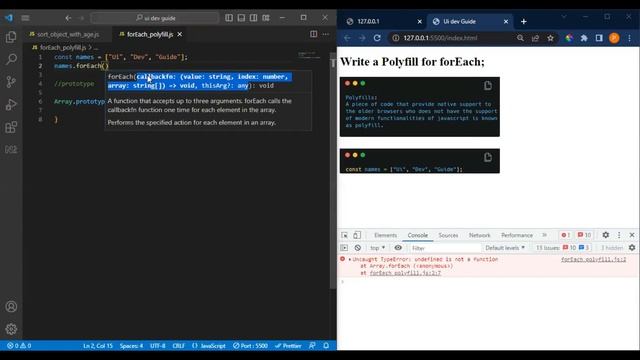Open VS Code notifications bell
The image size is (640, 360).
[326, 346]
